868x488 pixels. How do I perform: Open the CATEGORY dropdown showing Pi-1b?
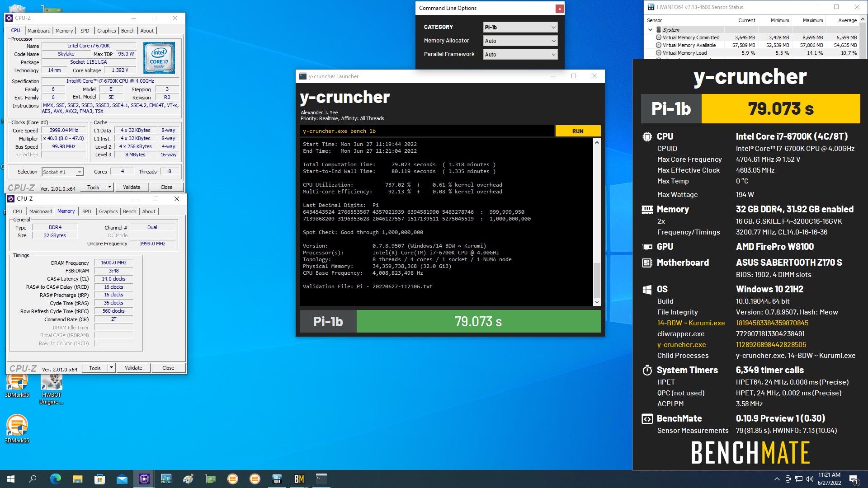click(520, 27)
